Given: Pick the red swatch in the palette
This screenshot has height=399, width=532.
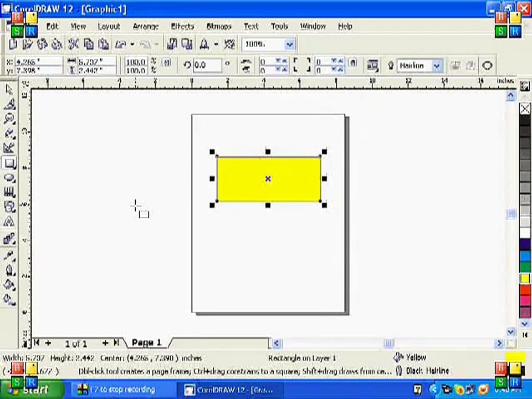Looking at the screenshot, I should 525,290.
